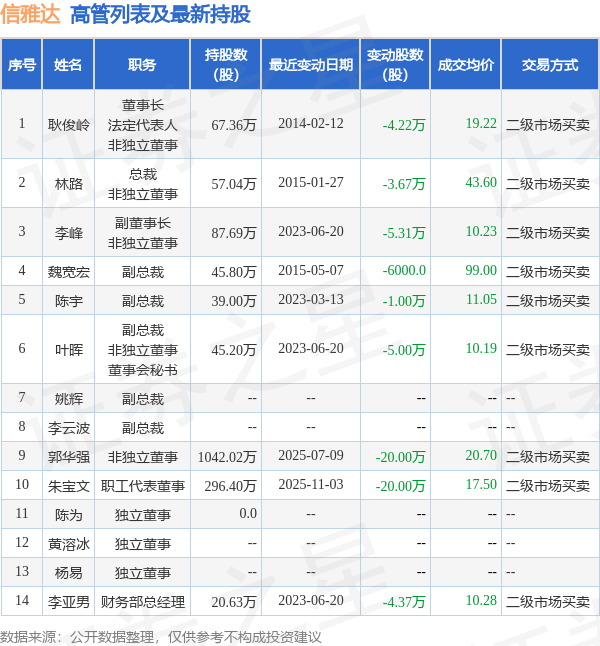Click the name 李云波
Screen dimensions: 600x646
pos(68,428)
